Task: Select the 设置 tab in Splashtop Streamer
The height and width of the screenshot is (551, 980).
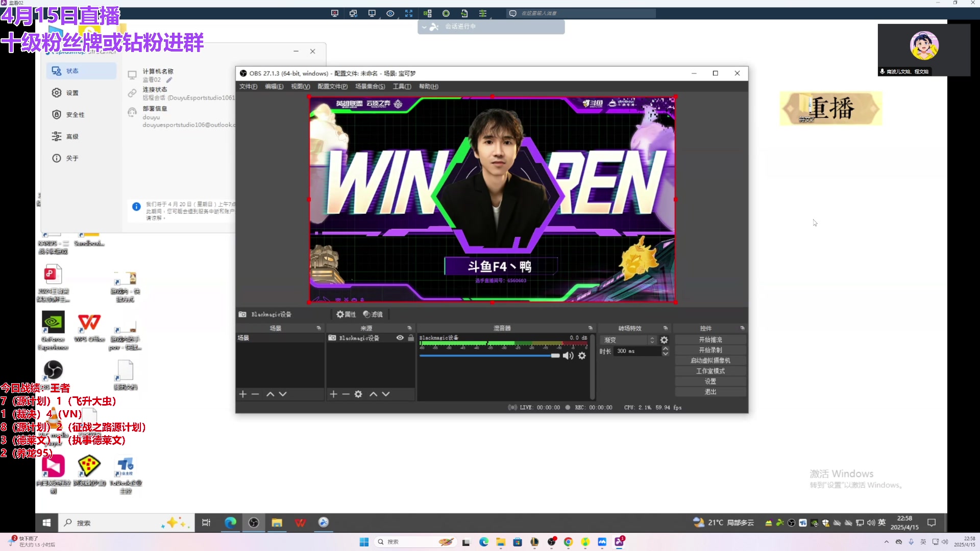Action: [81, 93]
